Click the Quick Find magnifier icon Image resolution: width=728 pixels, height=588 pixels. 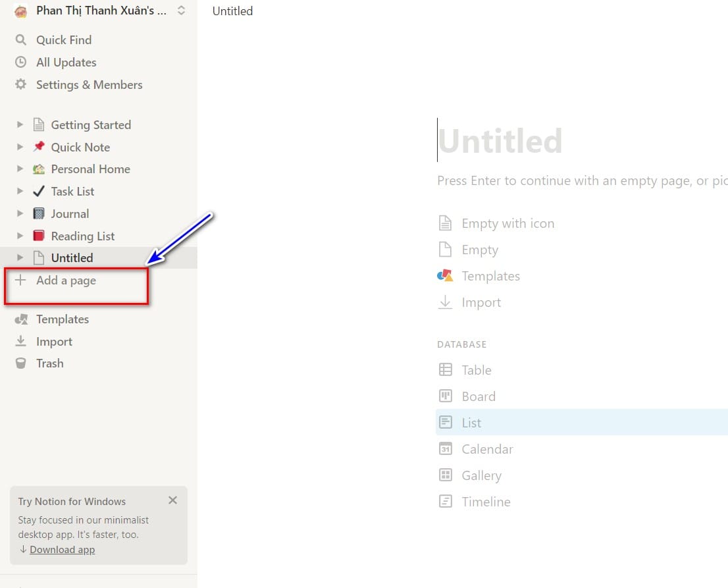[x=21, y=40]
